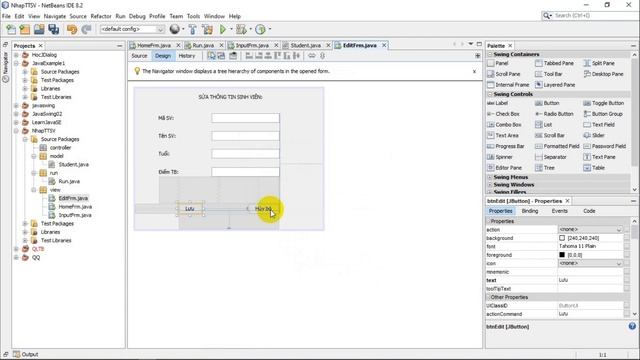Viewport: 640px width, 360px height.
Task: Collapse the Swing Containers palette section
Action: click(490, 54)
